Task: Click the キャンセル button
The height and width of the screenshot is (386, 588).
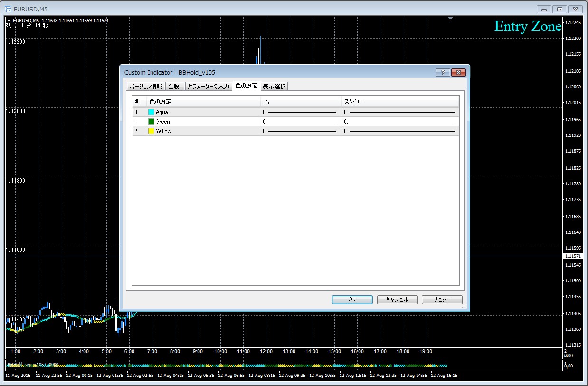Action: [397, 299]
